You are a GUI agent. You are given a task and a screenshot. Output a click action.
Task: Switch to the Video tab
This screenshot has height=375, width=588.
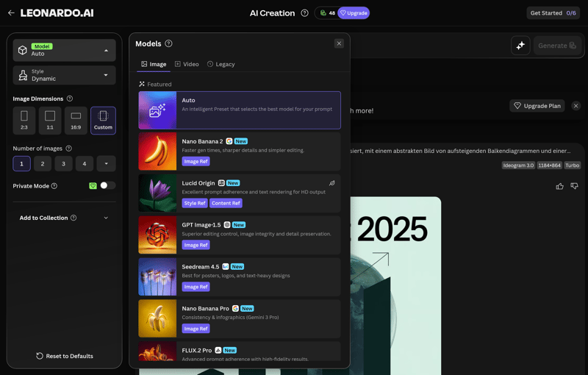(x=187, y=65)
